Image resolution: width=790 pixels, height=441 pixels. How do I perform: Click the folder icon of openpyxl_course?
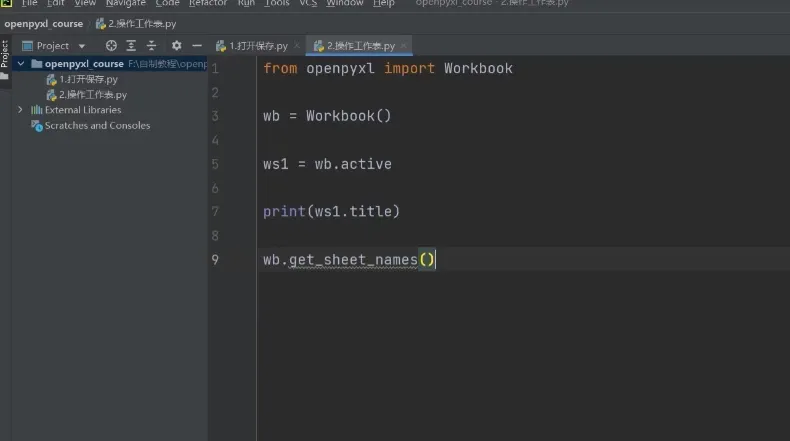click(x=36, y=64)
